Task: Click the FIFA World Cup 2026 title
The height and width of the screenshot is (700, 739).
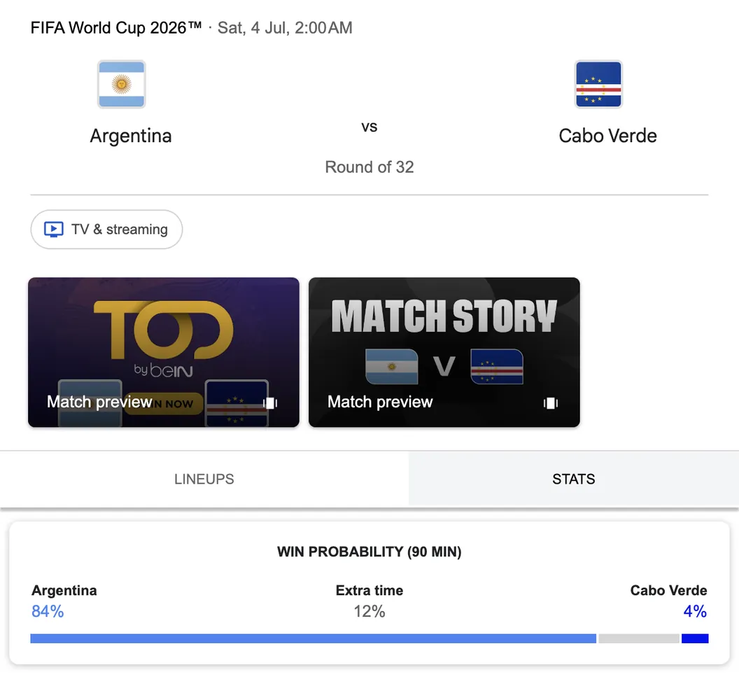Action: 116,28
